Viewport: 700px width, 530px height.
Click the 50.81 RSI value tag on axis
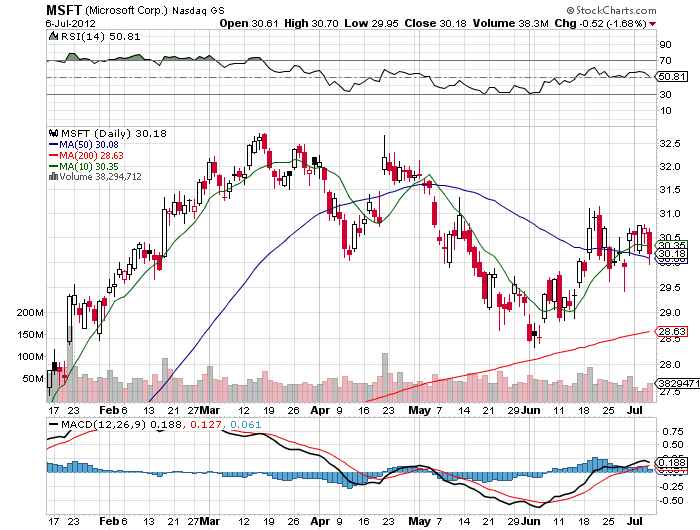tap(672, 76)
